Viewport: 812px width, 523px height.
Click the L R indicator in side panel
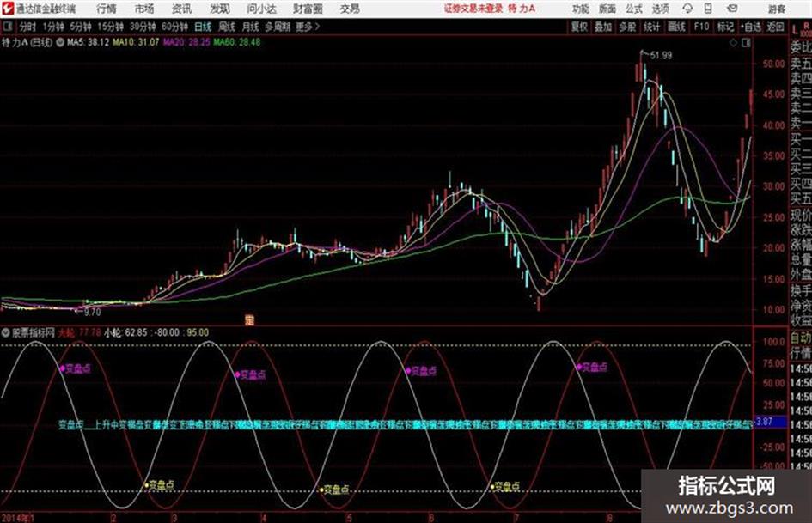(x=802, y=28)
